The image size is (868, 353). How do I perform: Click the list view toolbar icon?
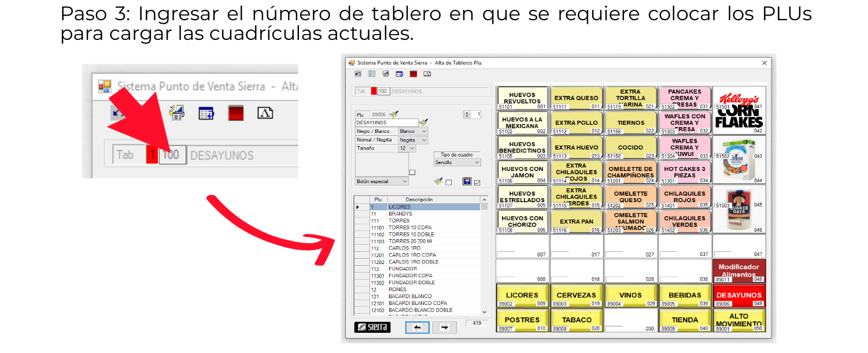[372, 74]
